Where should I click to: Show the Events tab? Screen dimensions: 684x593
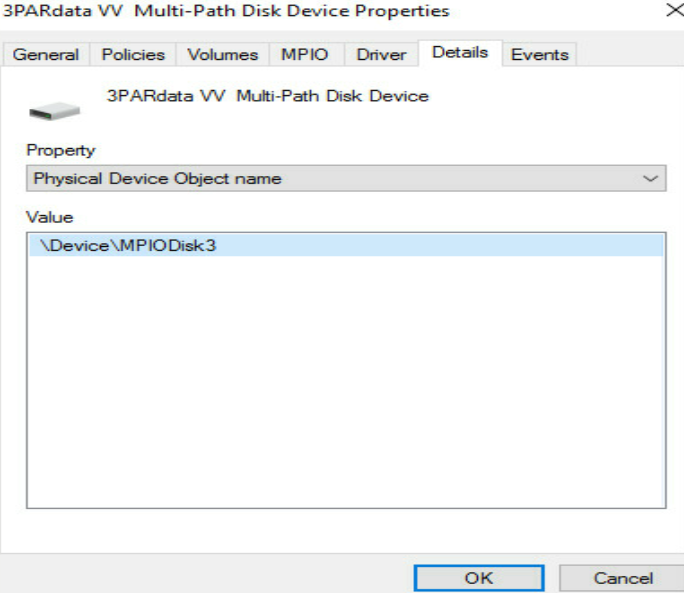(x=540, y=55)
